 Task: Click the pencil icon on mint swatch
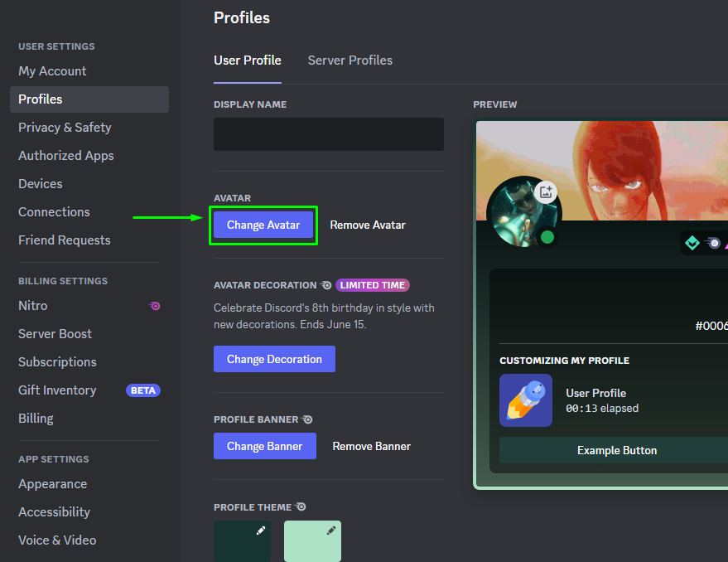click(331, 531)
